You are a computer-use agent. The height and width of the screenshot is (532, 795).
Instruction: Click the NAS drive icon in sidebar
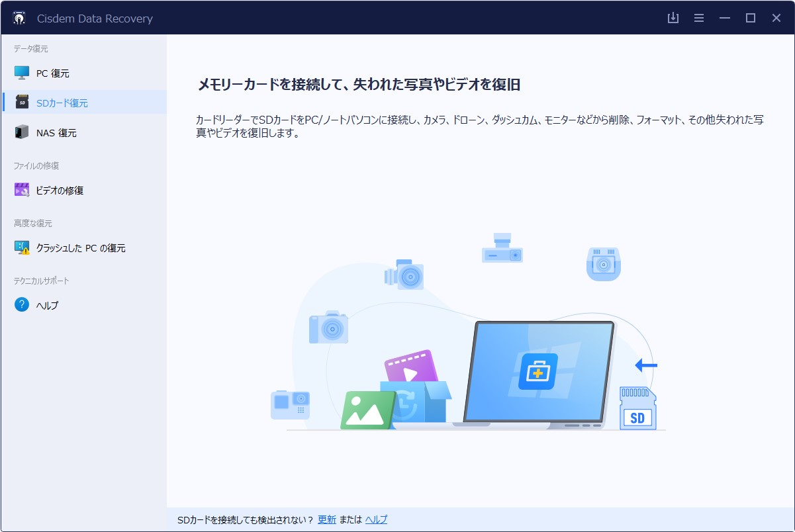22,132
